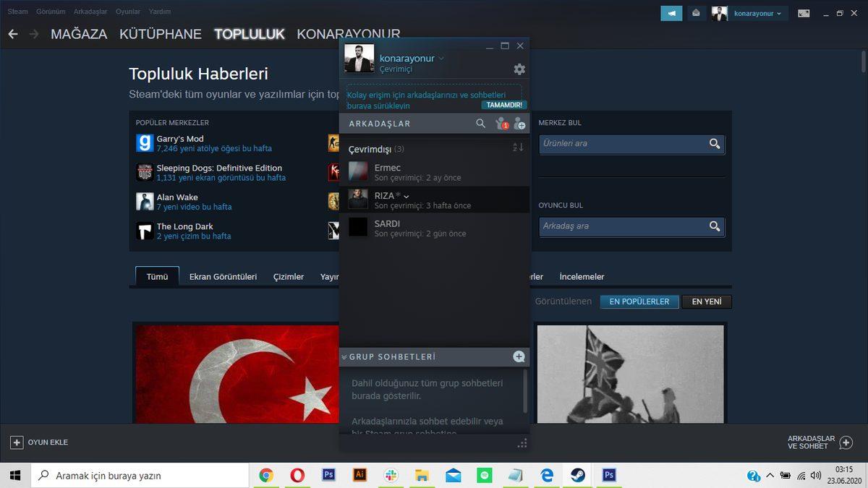868x488 pixels.
Task: Open Steam from the system tray
Action: point(577,475)
